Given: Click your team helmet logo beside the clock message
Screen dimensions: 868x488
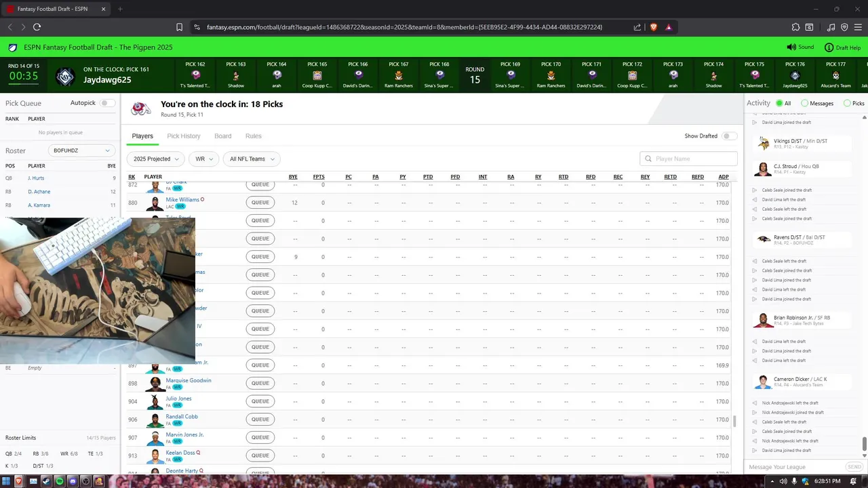Looking at the screenshot, I should pos(141,108).
